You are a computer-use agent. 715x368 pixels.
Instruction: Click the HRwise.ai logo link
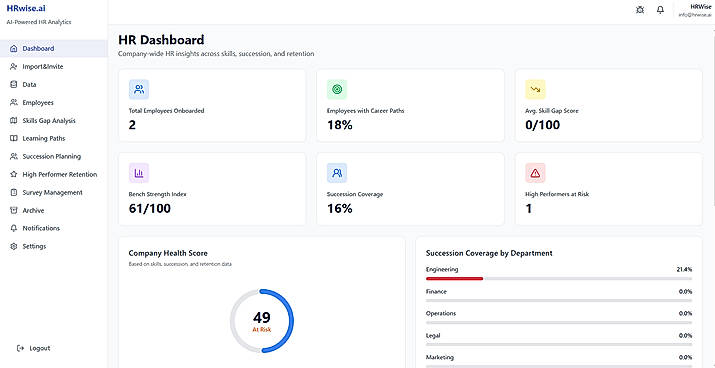(26, 8)
